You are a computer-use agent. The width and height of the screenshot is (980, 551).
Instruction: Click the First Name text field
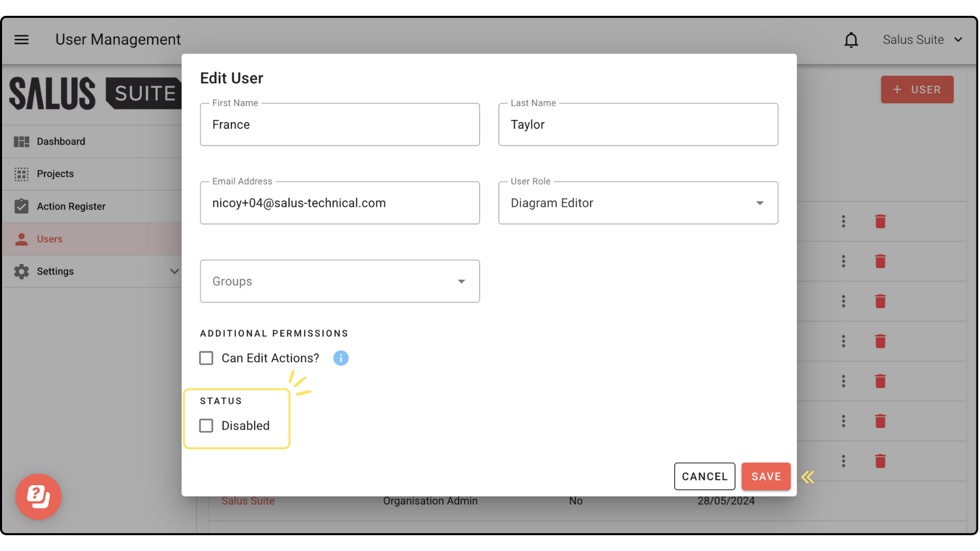pyautogui.click(x=339, y=124)
